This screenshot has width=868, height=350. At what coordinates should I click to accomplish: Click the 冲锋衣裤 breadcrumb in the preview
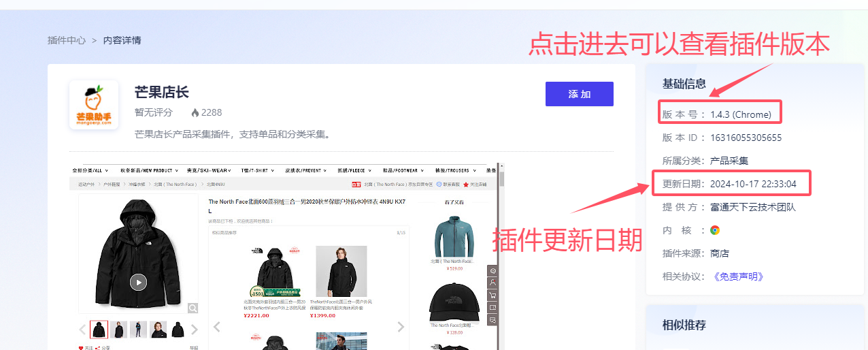pos(137,185)
